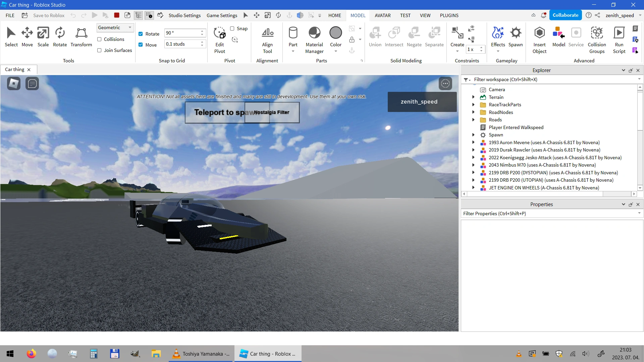Stop the running playtest

pos(117,15)
